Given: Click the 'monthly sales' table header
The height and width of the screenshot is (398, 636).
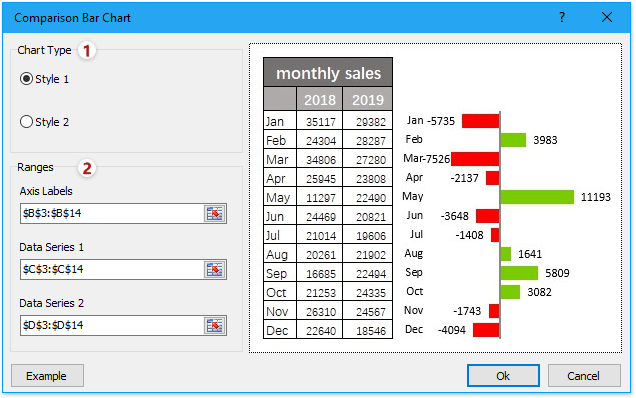Looking at the screenshot, I should coord(328,73).
